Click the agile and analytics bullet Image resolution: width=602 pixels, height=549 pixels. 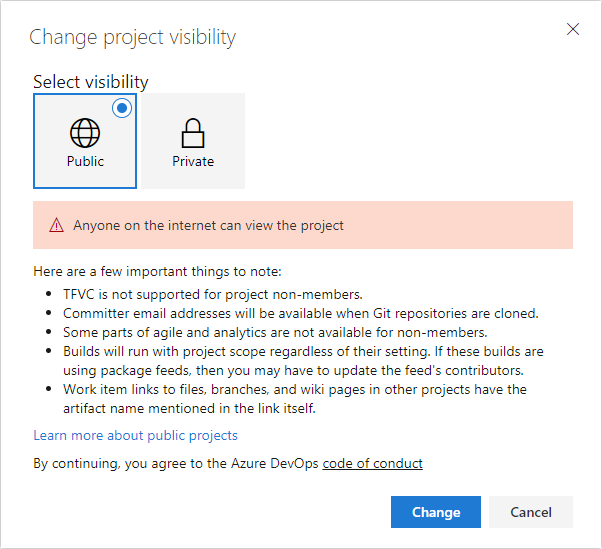point(275,332)
